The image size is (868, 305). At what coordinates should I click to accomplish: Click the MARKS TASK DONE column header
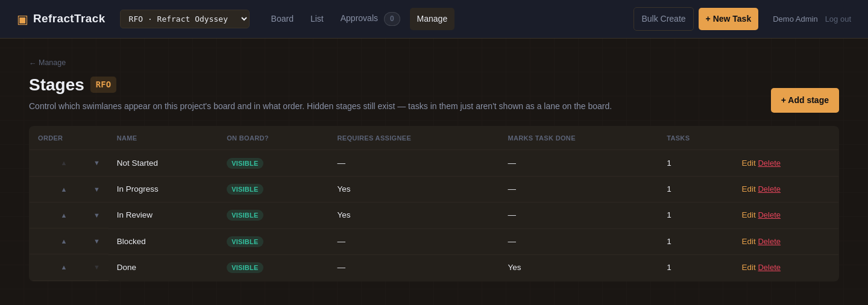pyautogui.click(x=541, y=138)
